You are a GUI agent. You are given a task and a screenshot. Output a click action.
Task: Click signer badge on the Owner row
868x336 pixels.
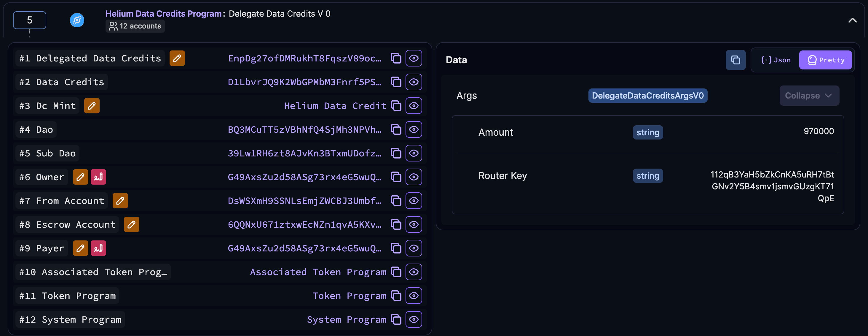coord(98,177)
